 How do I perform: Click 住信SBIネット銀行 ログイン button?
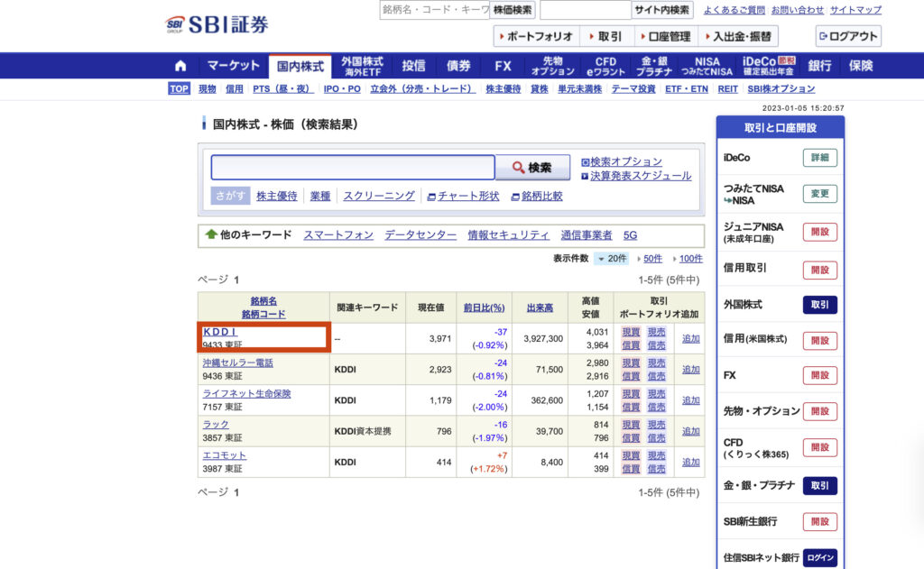click(819, 558)
